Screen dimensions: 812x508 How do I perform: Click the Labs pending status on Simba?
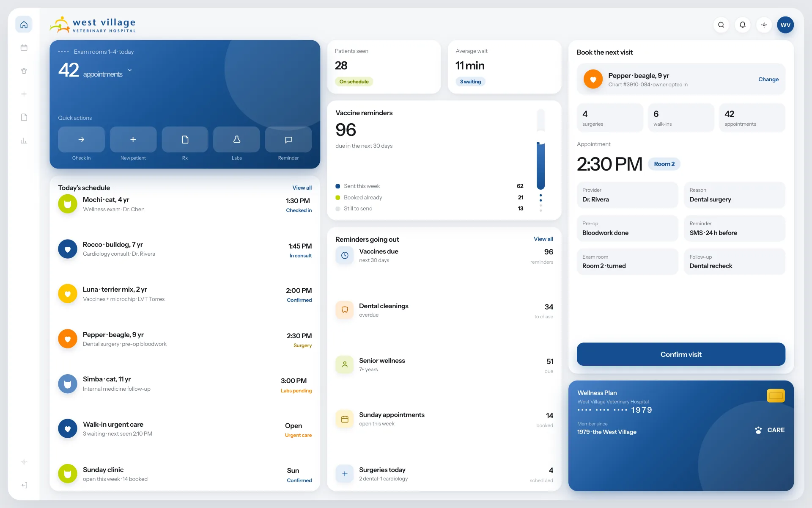click(296, 391)
